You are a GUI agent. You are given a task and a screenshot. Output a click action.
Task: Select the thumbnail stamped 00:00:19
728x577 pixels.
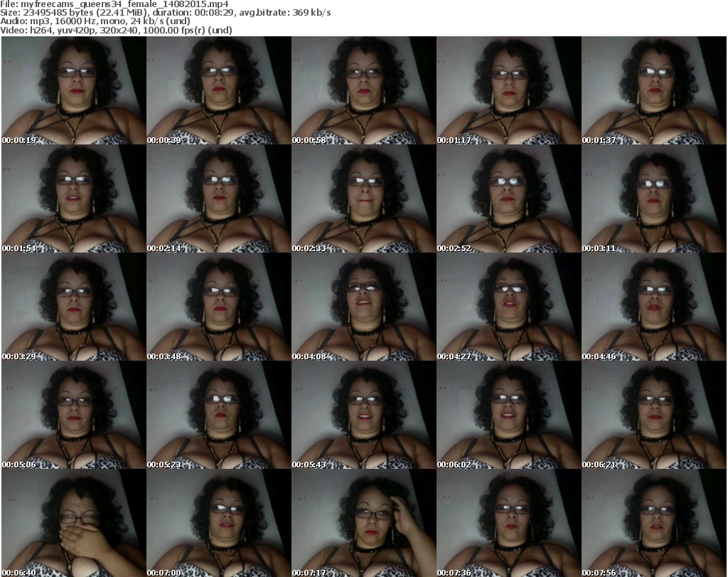coord(74,90)
